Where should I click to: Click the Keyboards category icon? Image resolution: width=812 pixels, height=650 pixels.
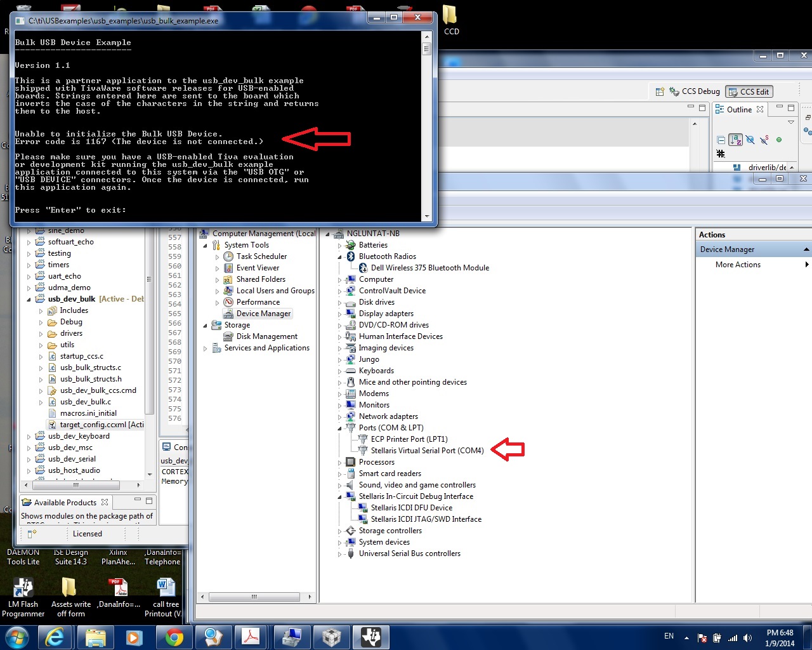351,371
